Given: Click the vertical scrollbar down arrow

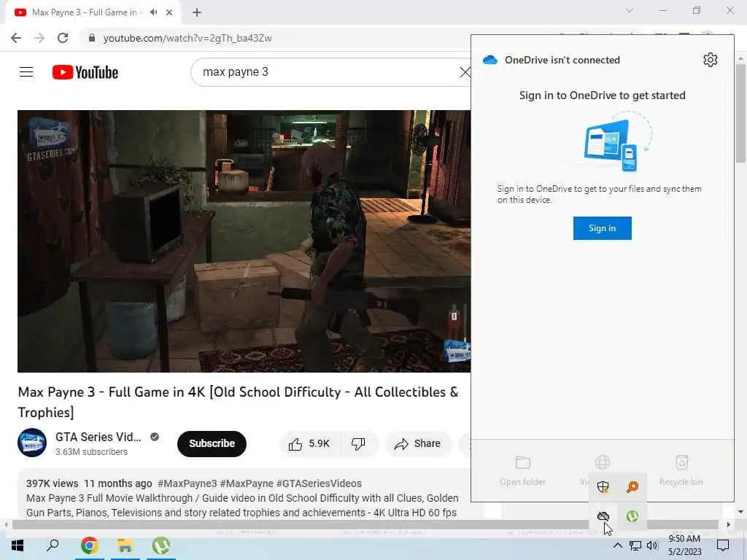Looking at the screenshot, I should (740, 512).
